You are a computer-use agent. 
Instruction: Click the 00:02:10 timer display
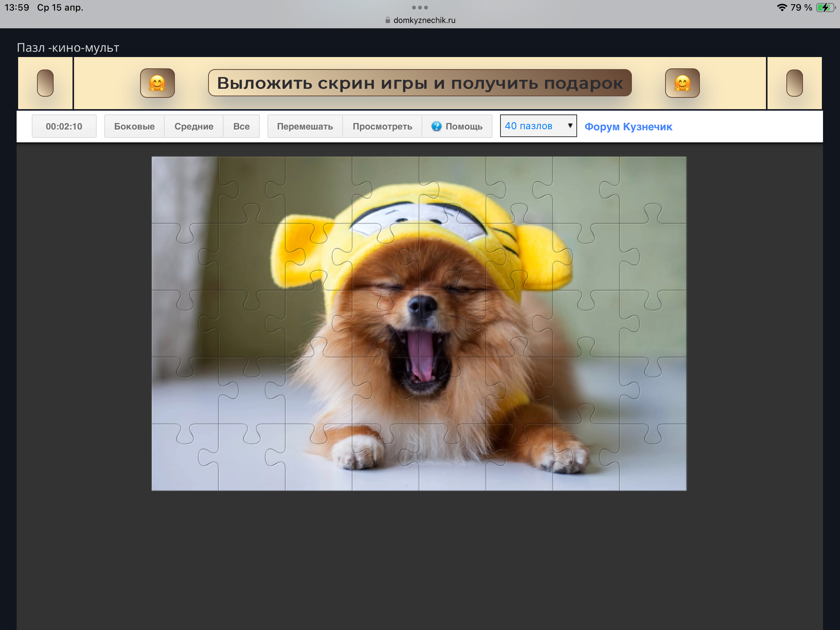pyautogui.click(x=64, y=126)
